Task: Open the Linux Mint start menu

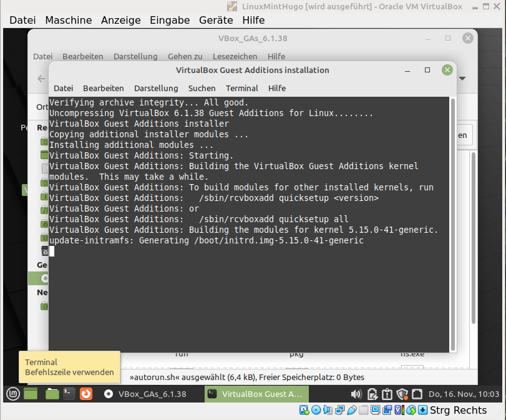Action: click(x=13, y=394)
